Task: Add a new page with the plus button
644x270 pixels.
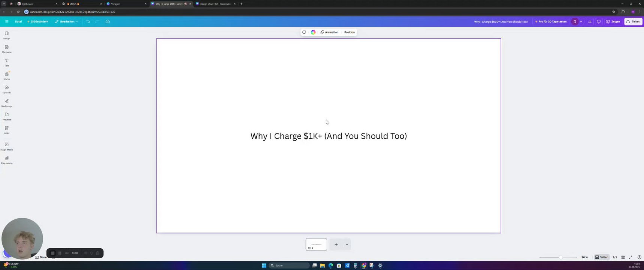Action: tap(336, 244)
